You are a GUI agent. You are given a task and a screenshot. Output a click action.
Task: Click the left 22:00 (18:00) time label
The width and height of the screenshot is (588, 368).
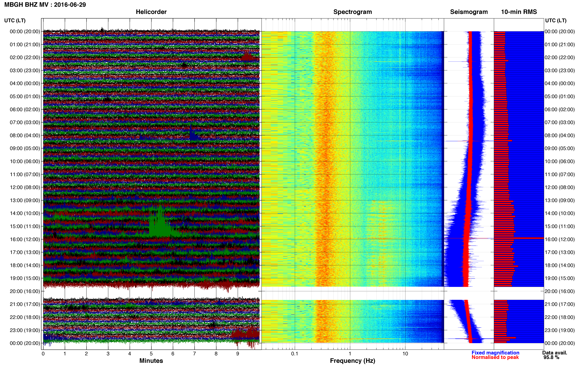tap(25, 317)
